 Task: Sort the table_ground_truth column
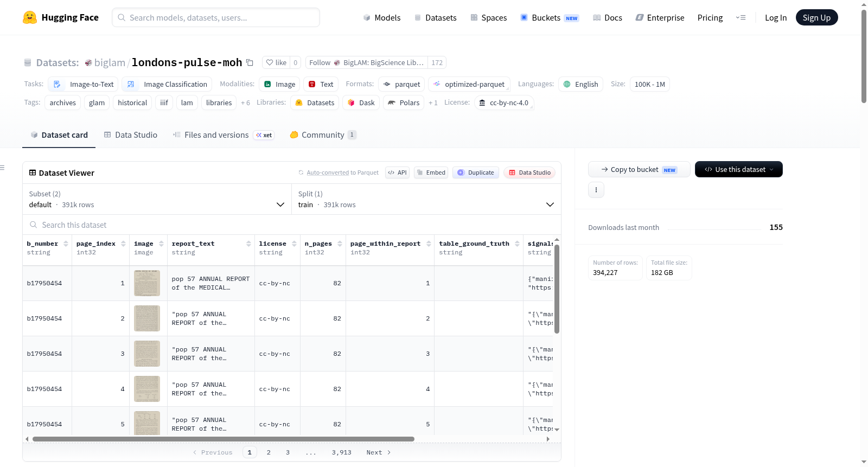point(517,244)
